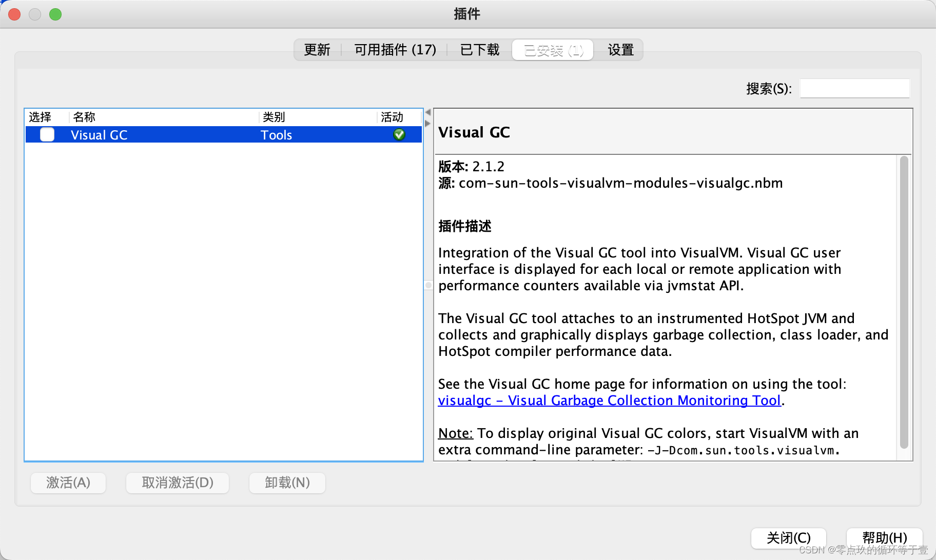
Task: Click the 取消激活(D) button
Action: point(178,483)
